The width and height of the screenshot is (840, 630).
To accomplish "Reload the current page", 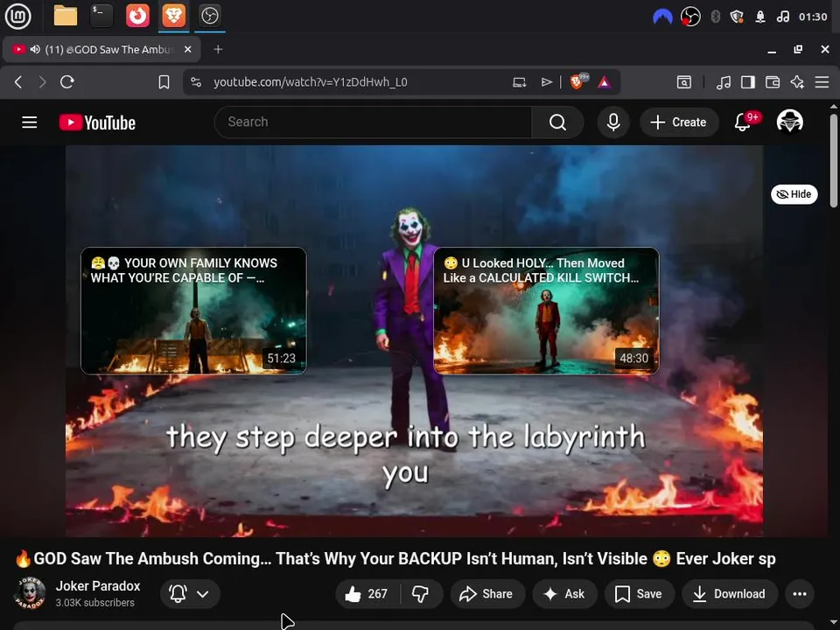I will point(67,82).
